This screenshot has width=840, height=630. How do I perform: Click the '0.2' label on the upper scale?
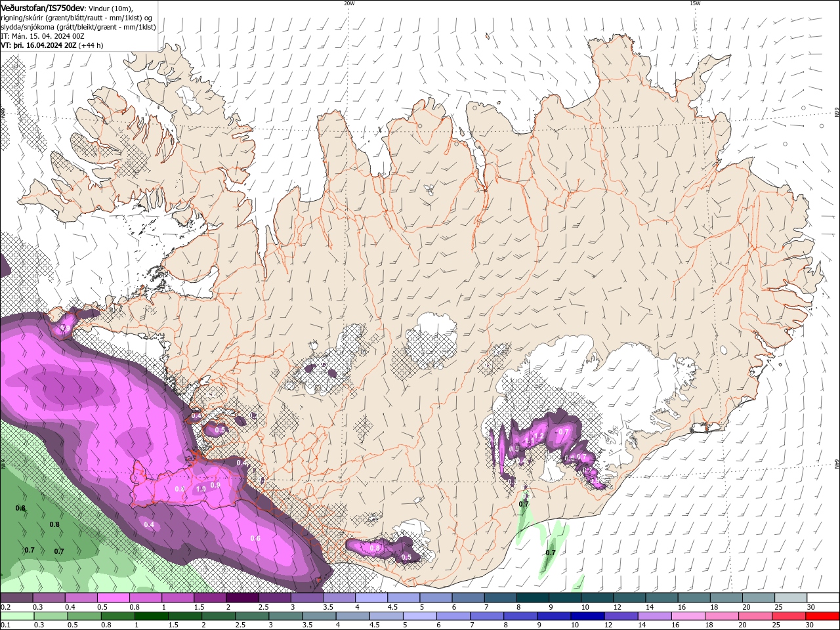click(5, 607)
